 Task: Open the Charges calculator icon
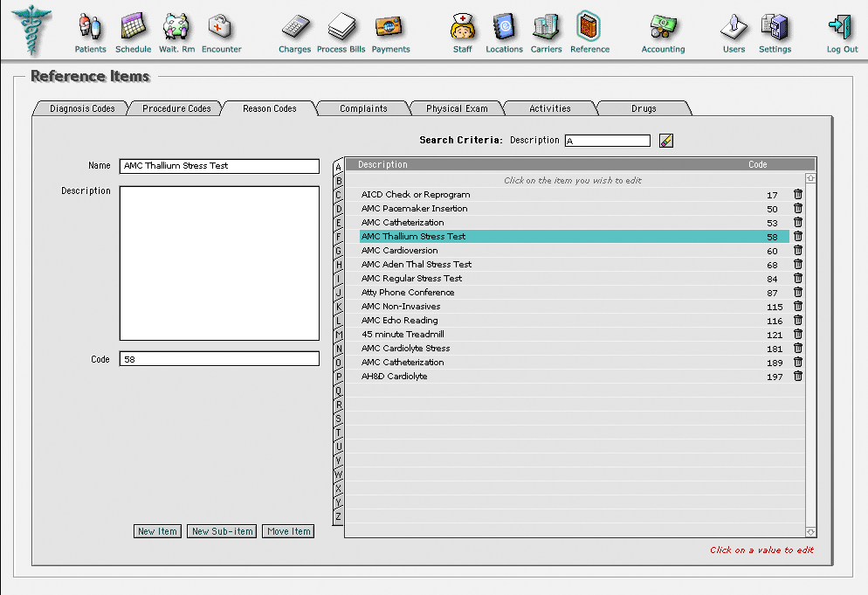click(295, 26)
